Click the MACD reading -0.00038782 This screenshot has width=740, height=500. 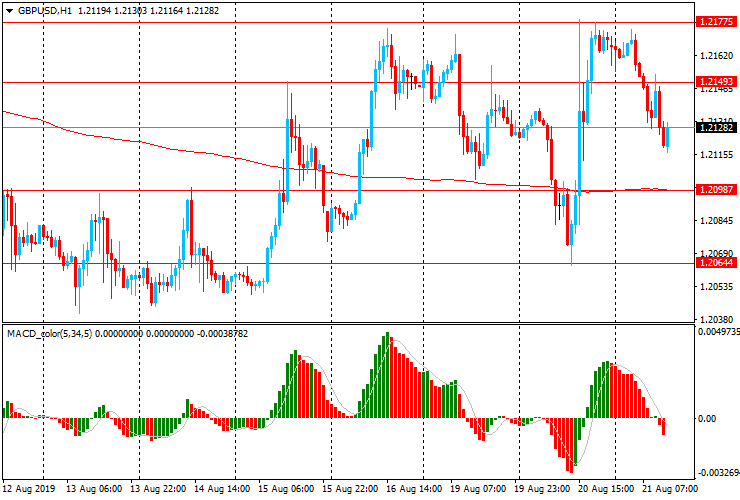point(222,334)
